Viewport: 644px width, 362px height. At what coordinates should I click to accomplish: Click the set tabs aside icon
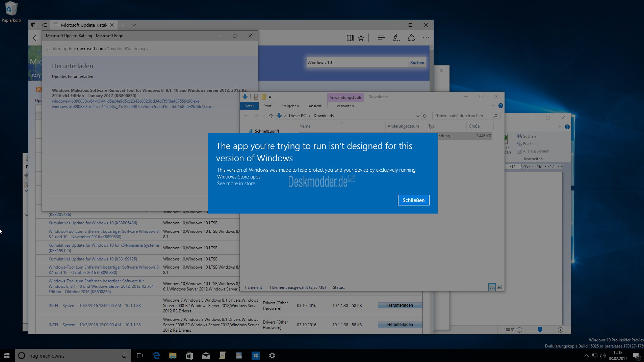45,25
